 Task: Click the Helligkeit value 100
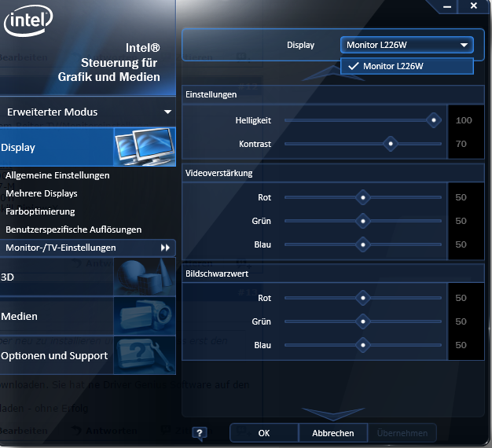coord(464,120)
